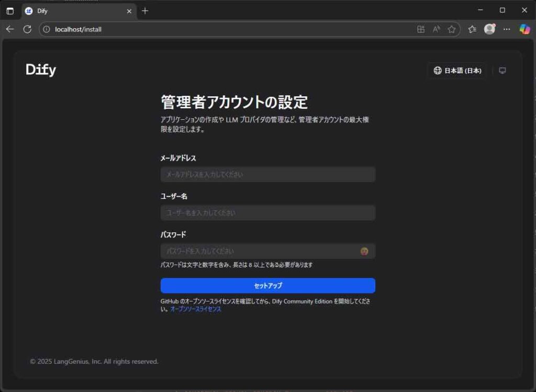
Task: Toggle the theme via monitor icon
Action: (502, 71)
